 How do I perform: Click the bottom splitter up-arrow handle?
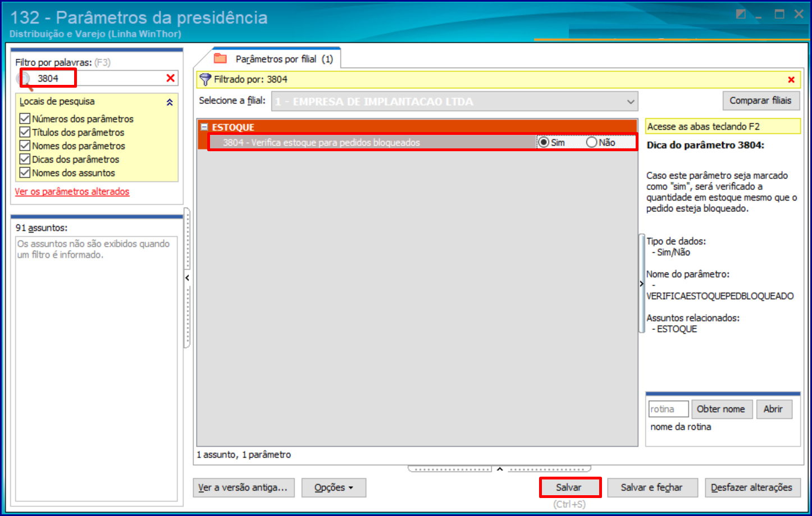coord(500,469)
